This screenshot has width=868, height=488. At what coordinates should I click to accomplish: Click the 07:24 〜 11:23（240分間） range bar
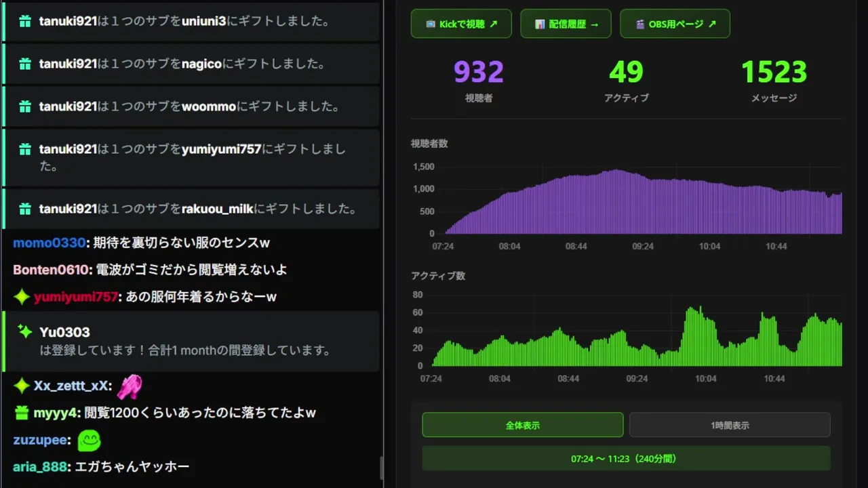click(x=626, y=458)
